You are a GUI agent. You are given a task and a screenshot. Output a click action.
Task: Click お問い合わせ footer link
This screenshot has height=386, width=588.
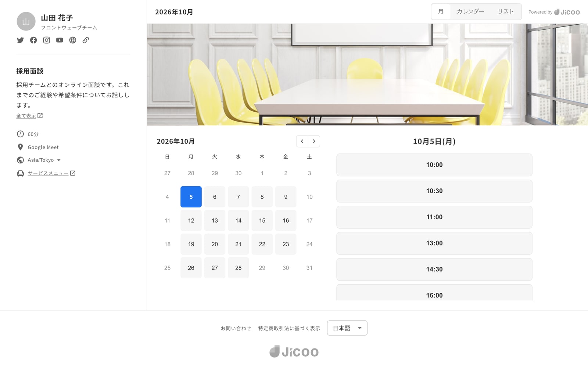pyautogui.click(x=236, y=328)
